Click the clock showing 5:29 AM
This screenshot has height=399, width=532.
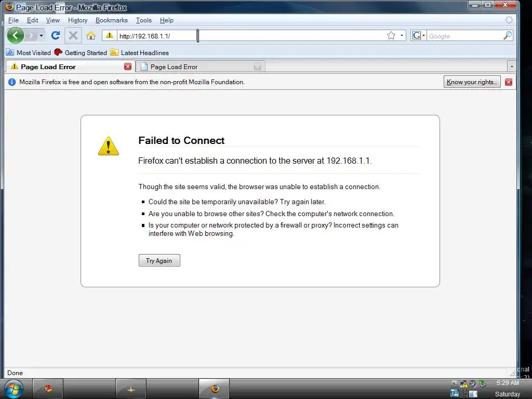[507, 383]
